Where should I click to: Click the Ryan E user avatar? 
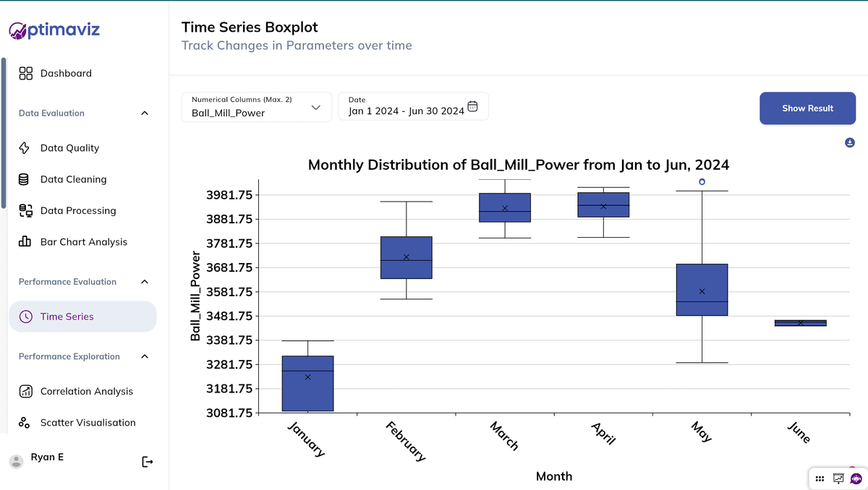[16, 461]
